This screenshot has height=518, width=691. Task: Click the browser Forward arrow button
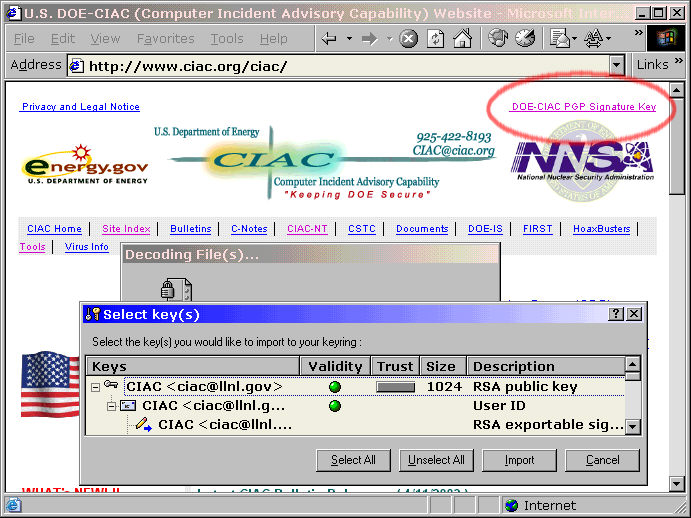369,39
